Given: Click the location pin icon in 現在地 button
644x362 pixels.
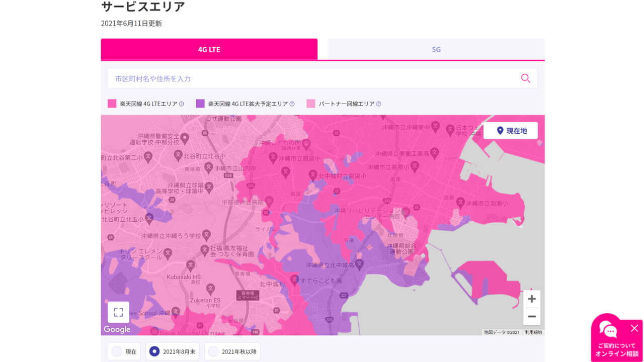Looking at the screenshot, I should (500, 130).
